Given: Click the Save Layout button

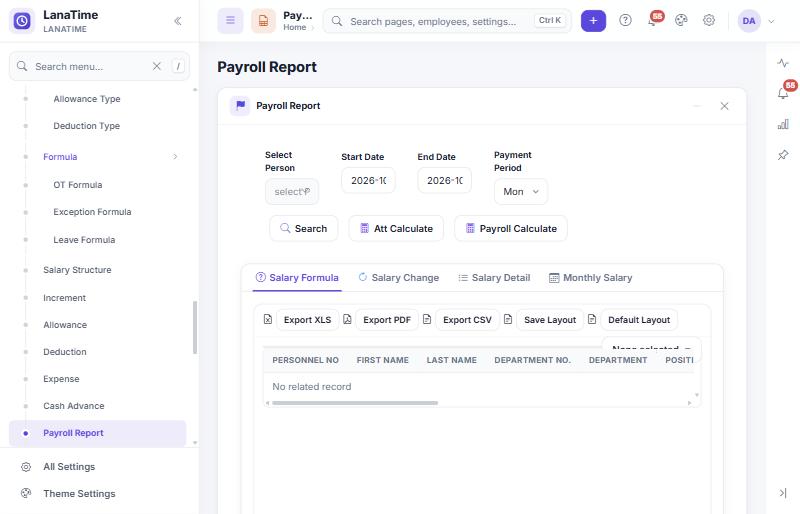Looking at the screenshot, I should (550, 320).
